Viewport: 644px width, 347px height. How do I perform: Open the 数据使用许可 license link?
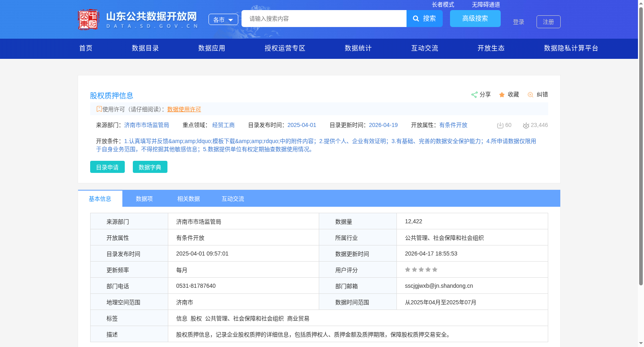coord(184,109)
